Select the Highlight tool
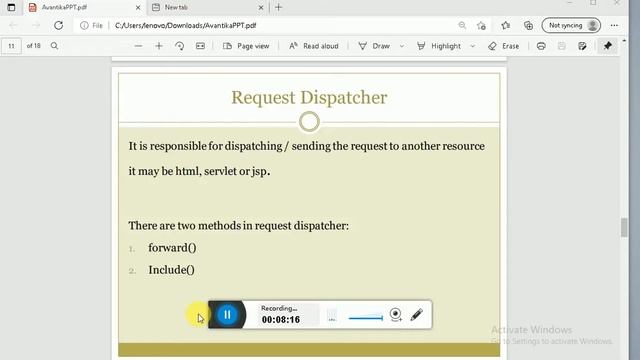Image resolution: width=640 pixels, height=360 pixels. point(439,46)
